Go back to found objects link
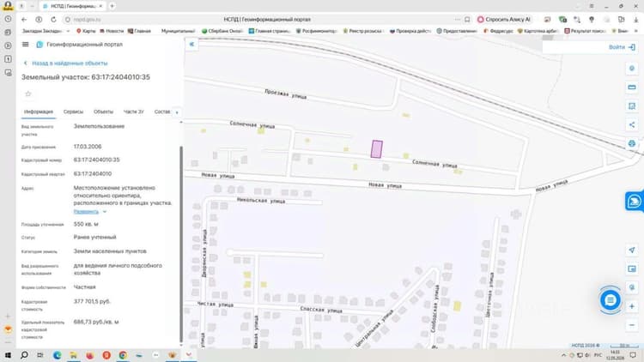Viewport: 644px width, 362px height. point(66,63)
